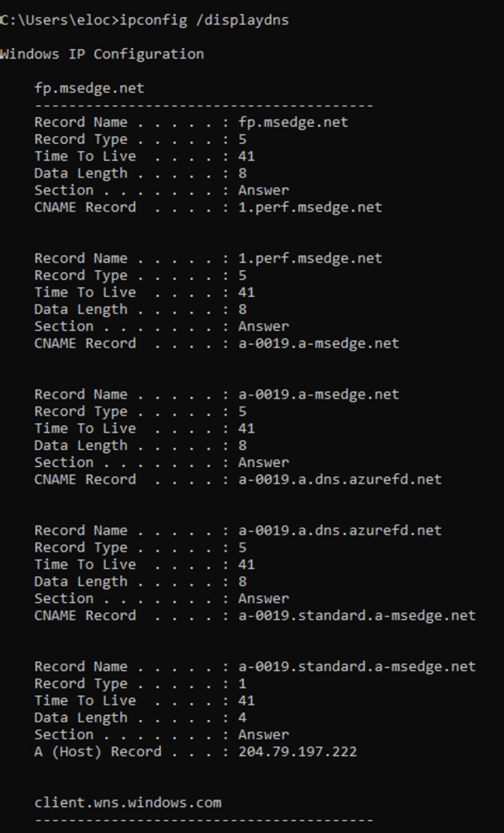Click the CNAME value 1.perf.msedge.net
The height and width of the screenshot is (833, 504).
pyautogui.click(x=311, y=207)
